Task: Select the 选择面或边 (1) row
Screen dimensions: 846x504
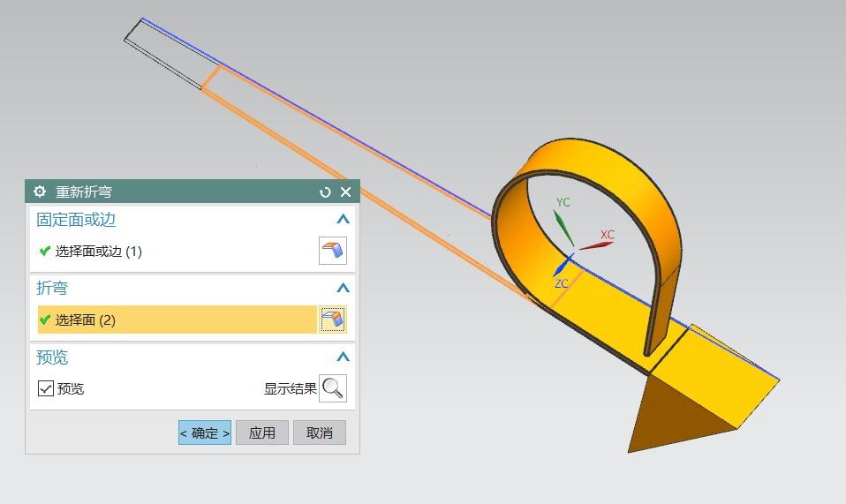Action: pos(177,252)
